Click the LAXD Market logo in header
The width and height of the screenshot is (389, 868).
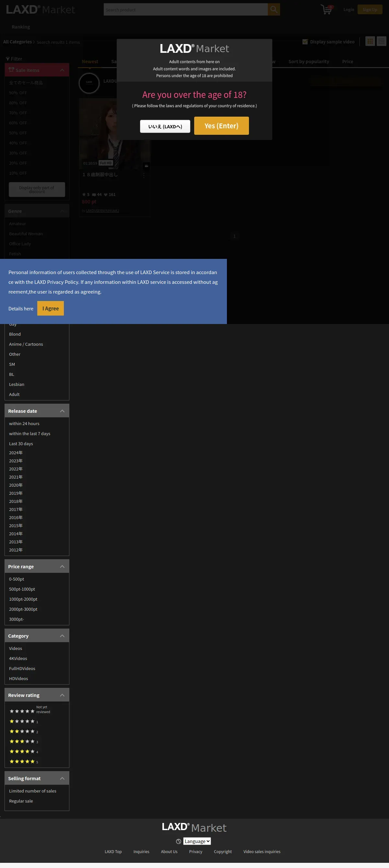coord(41,9)
